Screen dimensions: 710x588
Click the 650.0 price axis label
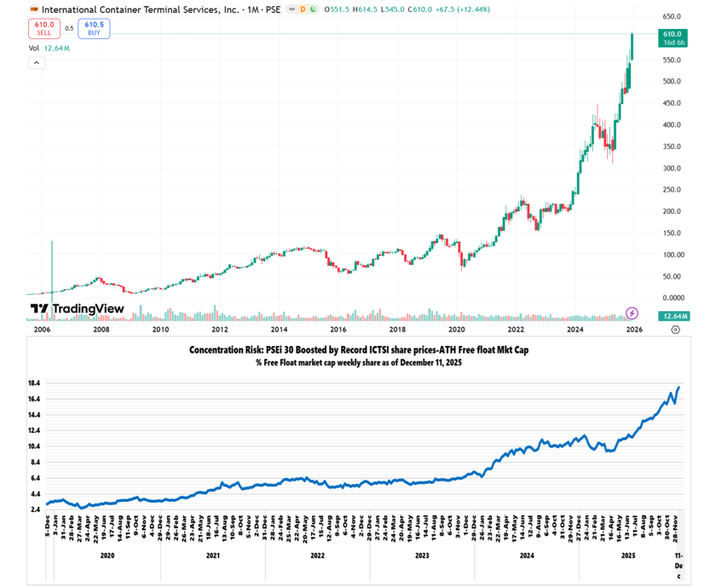click(x=672, y=17)
